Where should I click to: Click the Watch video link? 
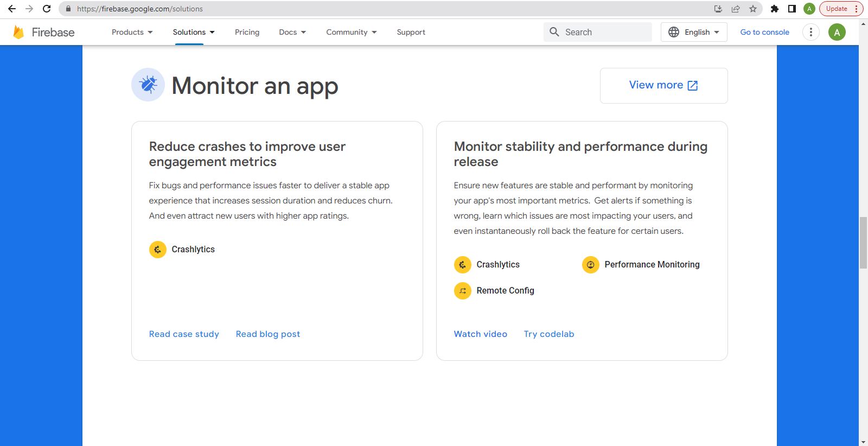coord(481,334)
